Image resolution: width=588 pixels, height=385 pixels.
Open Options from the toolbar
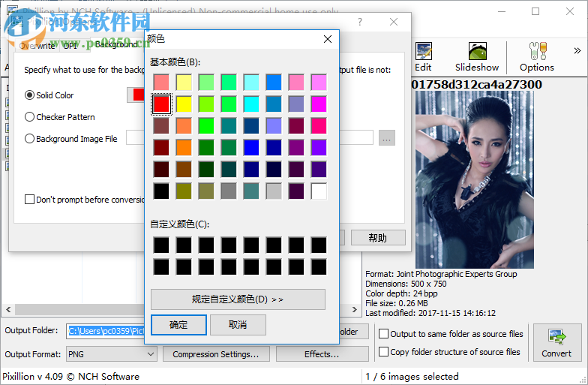tap(537, 57)
